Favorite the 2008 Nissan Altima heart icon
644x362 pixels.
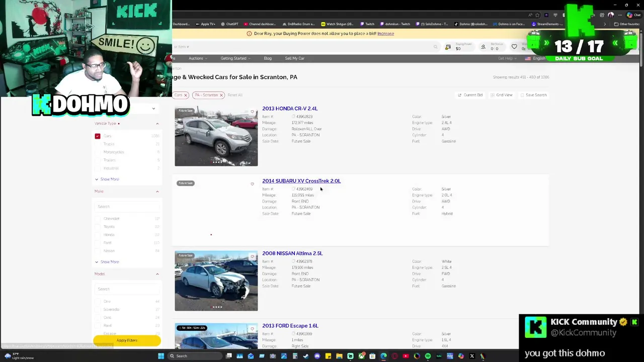tap(253, 256)
